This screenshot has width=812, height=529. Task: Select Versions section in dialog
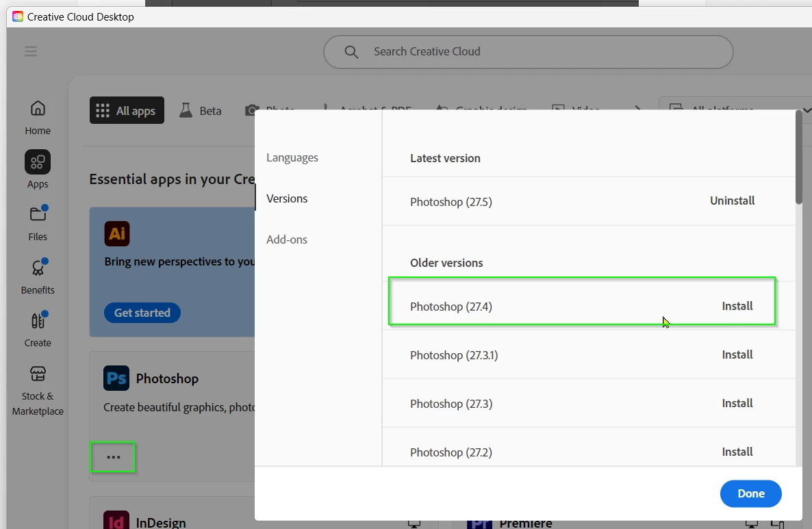pos(287,198)
